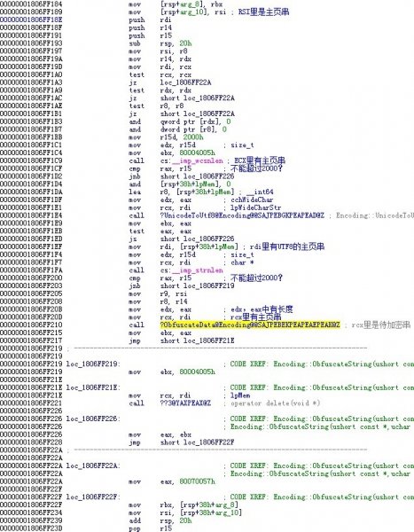Click the ?UnicodeToUtf8@Encoding call target
414x532 pixels.
pyautogui.click(x=242, y=215)
